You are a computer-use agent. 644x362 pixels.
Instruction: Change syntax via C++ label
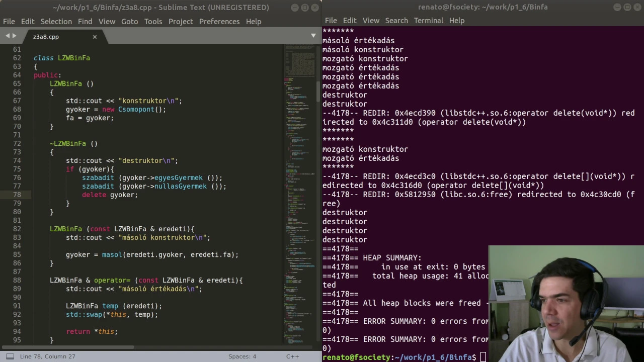point(293,356)
